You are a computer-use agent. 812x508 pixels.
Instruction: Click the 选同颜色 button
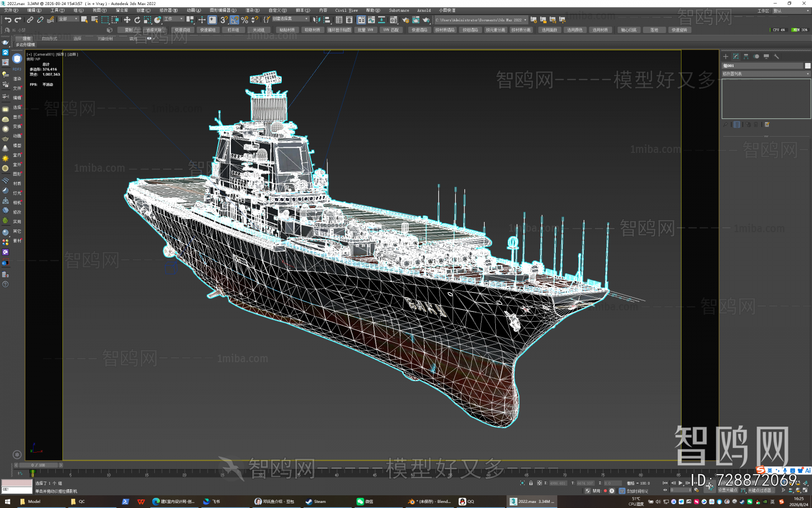click(574, 30)
